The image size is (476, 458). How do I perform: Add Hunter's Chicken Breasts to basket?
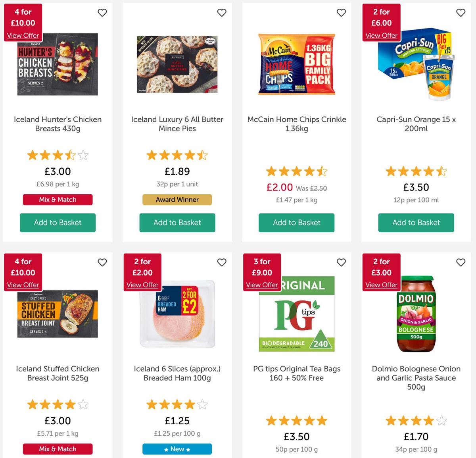pyautogui.click(x=58, y=223)
